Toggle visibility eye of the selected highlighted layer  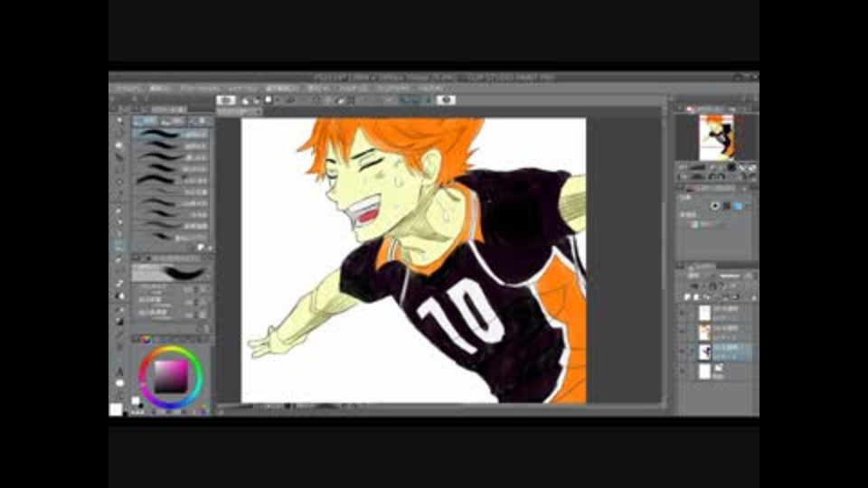(683, 352)
